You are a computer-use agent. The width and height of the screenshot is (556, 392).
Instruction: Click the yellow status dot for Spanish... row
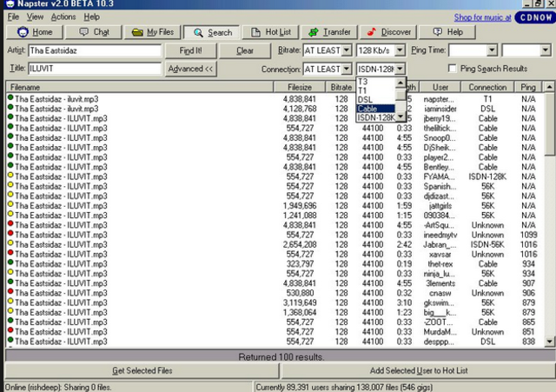point(10,184)
